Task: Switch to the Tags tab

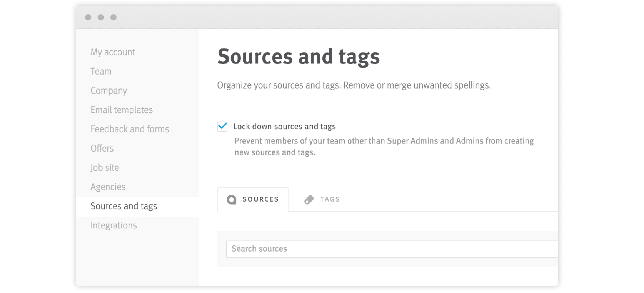Action: (x=322, y=199)
